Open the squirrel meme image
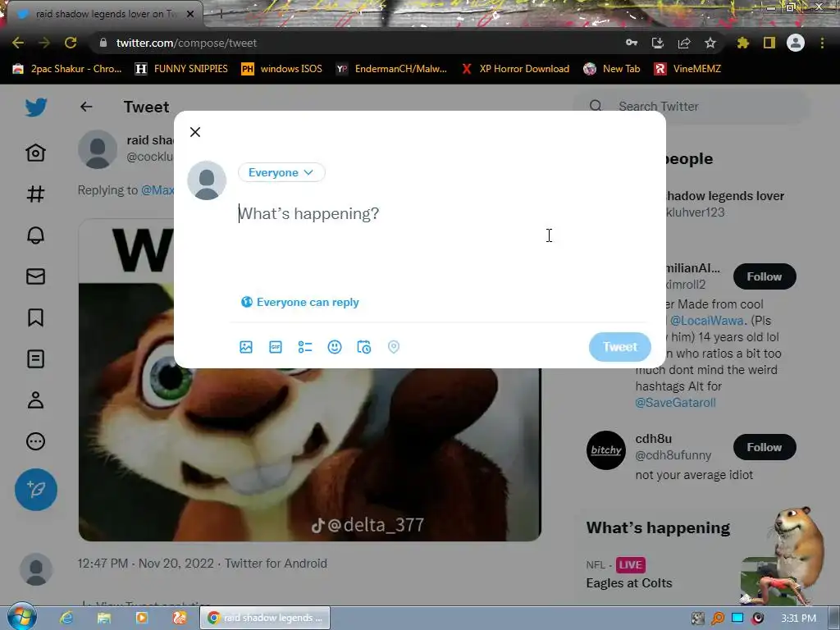 (309, 379)
